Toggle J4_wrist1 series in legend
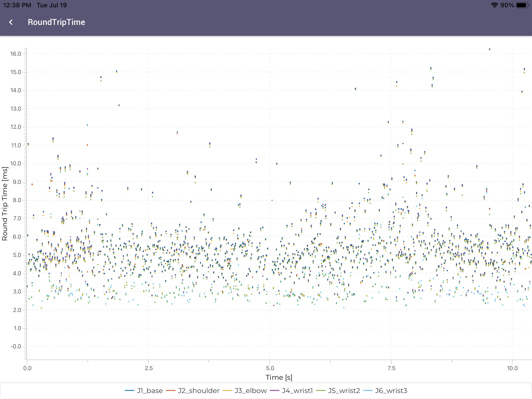Viewport: 532px width, 399px height. click(x=291, y=391)
